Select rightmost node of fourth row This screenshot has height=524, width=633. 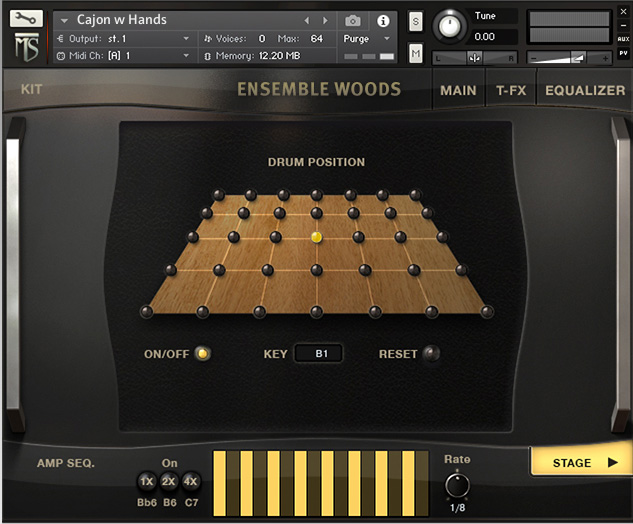[461, 270]
